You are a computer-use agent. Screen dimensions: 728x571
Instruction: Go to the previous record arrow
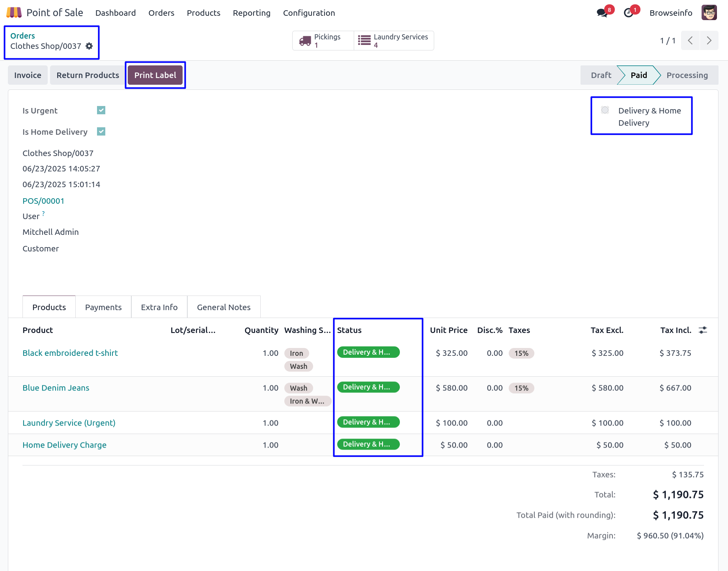pos(690,41)
